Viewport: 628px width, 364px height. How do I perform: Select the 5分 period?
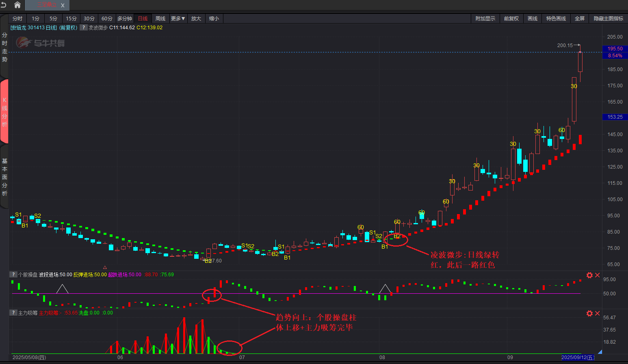(x=54, y=19)
